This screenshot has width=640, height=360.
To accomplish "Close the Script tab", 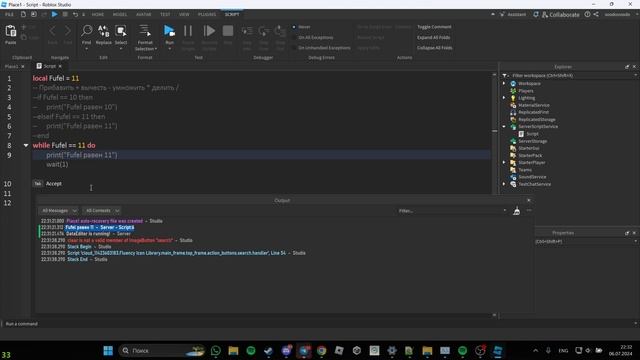I will (60, 66).
